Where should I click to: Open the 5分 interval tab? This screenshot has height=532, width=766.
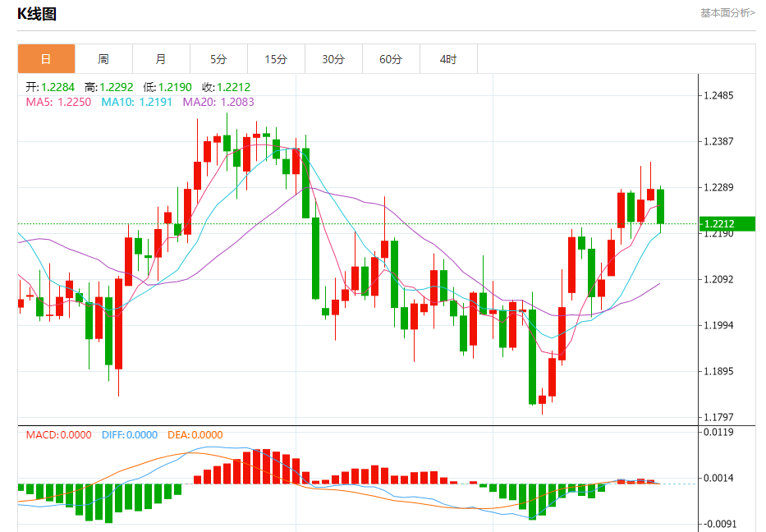coord(219,59)
